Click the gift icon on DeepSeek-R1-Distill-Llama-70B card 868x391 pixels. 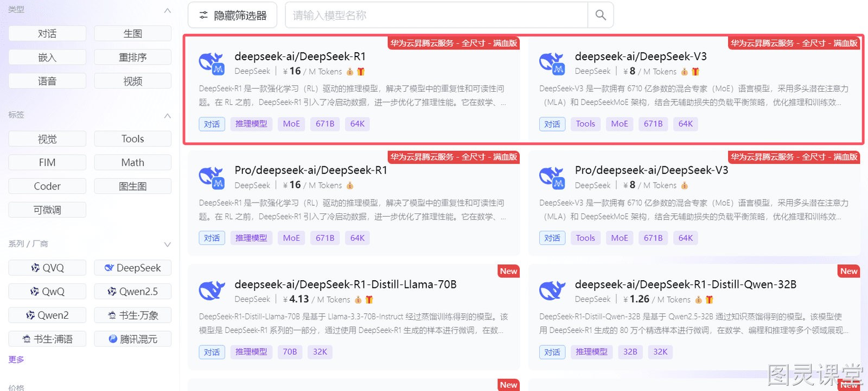point(369,300)
